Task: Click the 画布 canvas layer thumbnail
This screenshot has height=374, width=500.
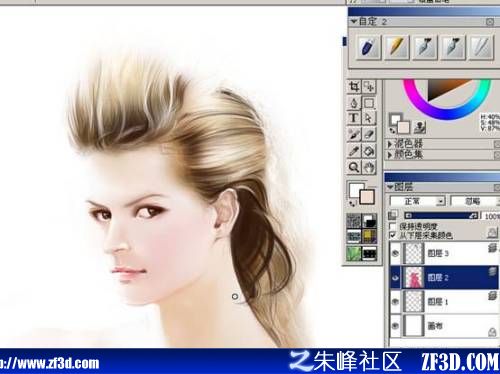Action: (413, 325)
